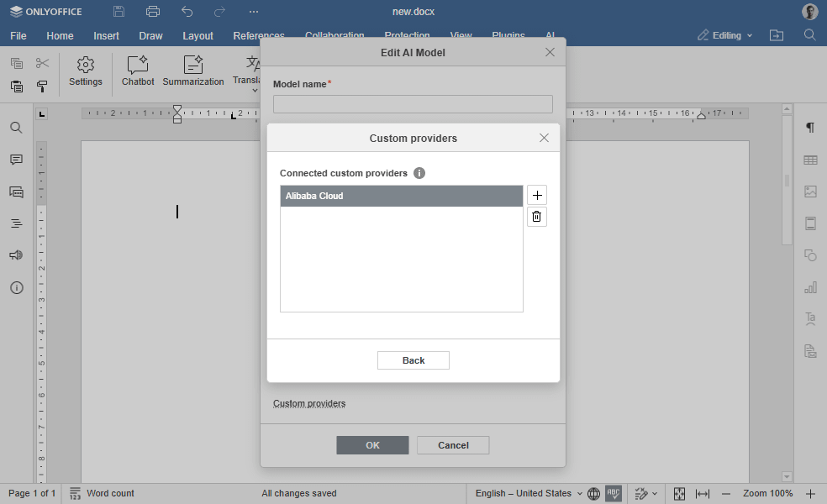The image size is (827, 504).
Task: Undo the last action
Action: [187, 11]
